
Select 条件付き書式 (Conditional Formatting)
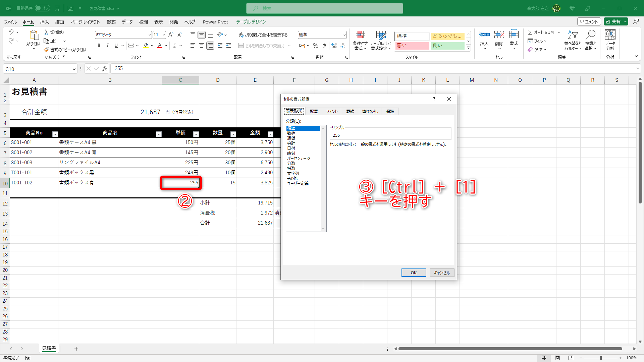pos(360,40)
